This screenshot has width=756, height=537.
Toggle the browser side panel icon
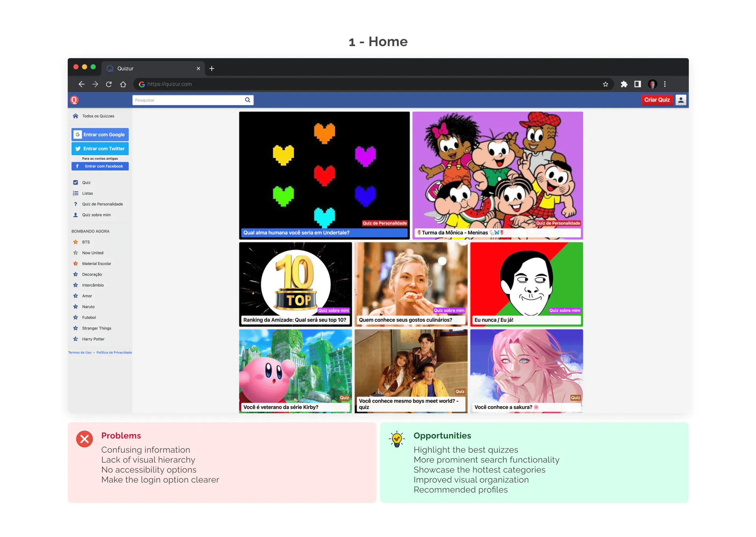pyautogui.click(x=637, y=84)
